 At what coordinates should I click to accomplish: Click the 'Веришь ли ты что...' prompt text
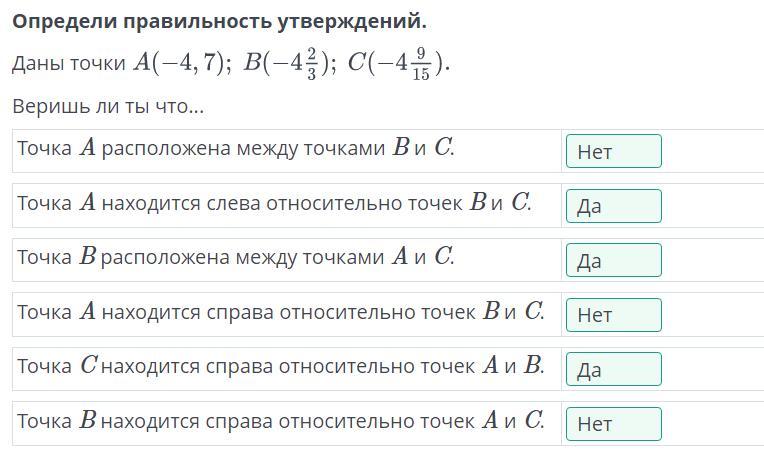(x=108, y=106)
